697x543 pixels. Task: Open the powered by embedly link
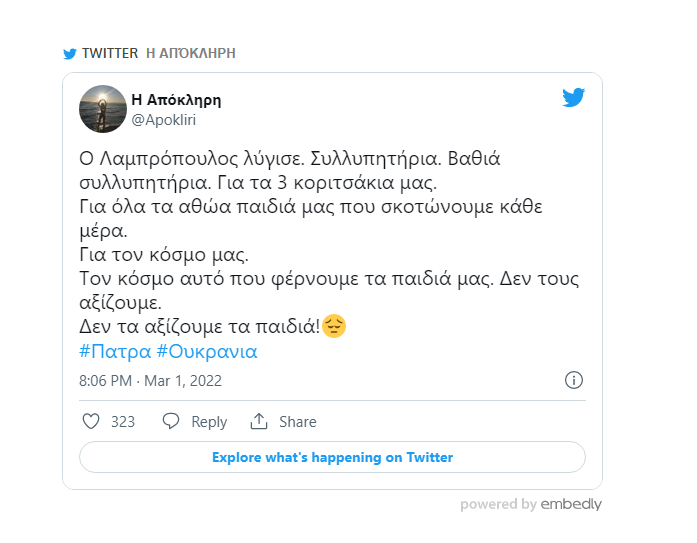point(531,504)
